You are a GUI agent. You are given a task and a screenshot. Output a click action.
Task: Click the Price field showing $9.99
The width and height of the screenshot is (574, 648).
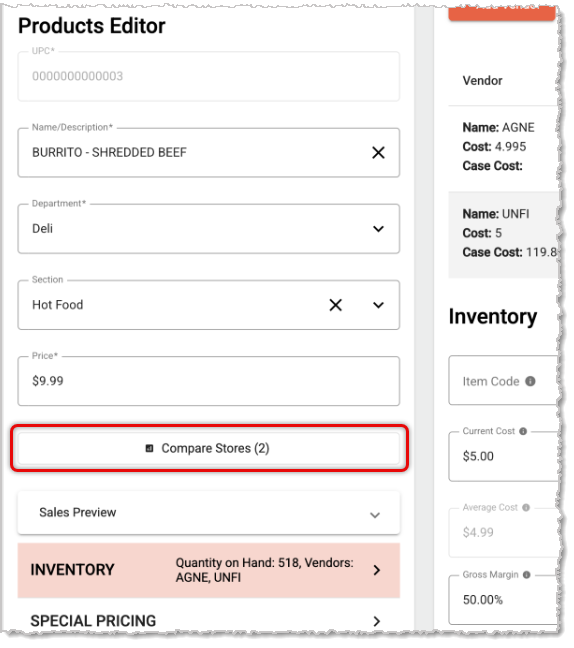click(209, 381)
